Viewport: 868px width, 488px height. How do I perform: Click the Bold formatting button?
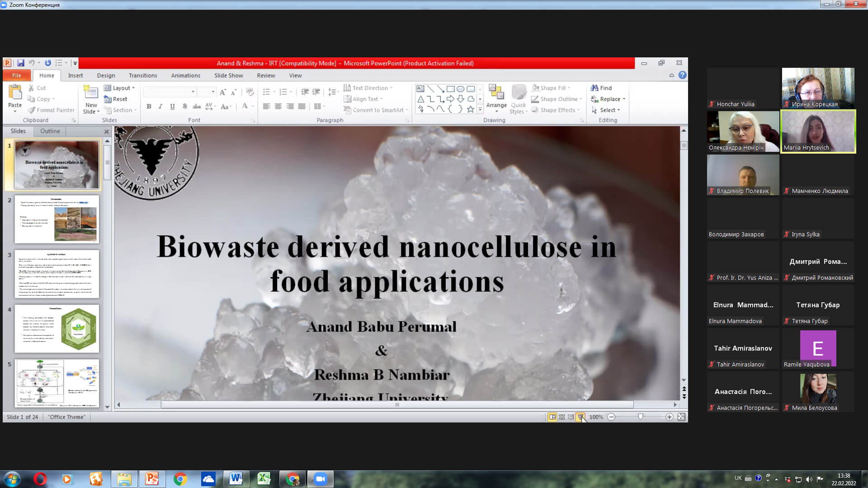149,107
